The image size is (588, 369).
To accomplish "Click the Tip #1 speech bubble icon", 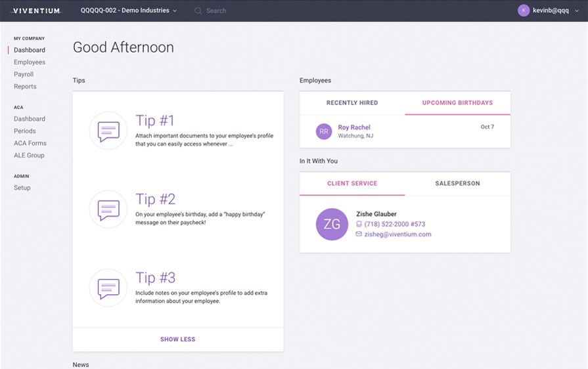I will click(108, 131).
